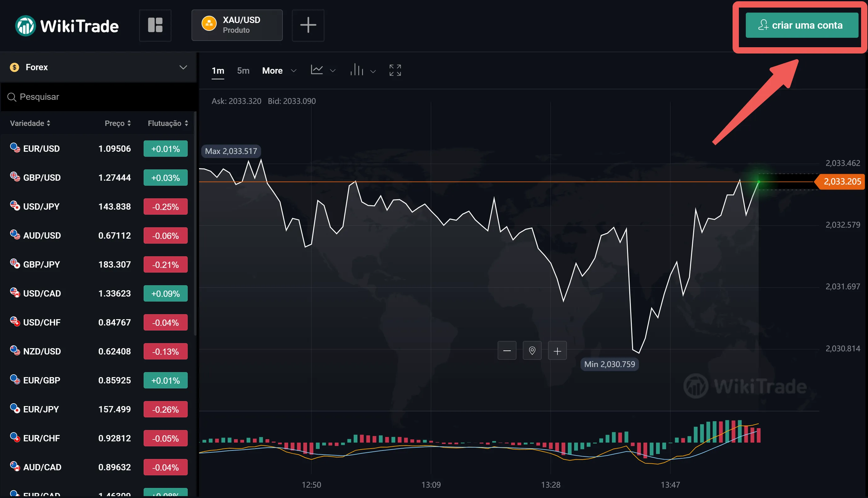Click the EUR/CHF flag icon

(15, 438)
